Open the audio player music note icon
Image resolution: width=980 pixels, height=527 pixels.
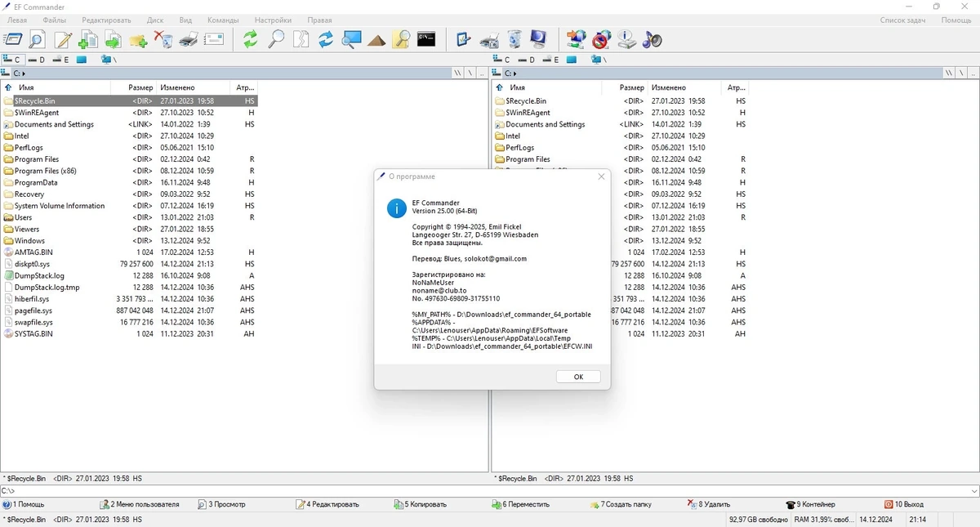pyautogui.click(x=653, y=39)
